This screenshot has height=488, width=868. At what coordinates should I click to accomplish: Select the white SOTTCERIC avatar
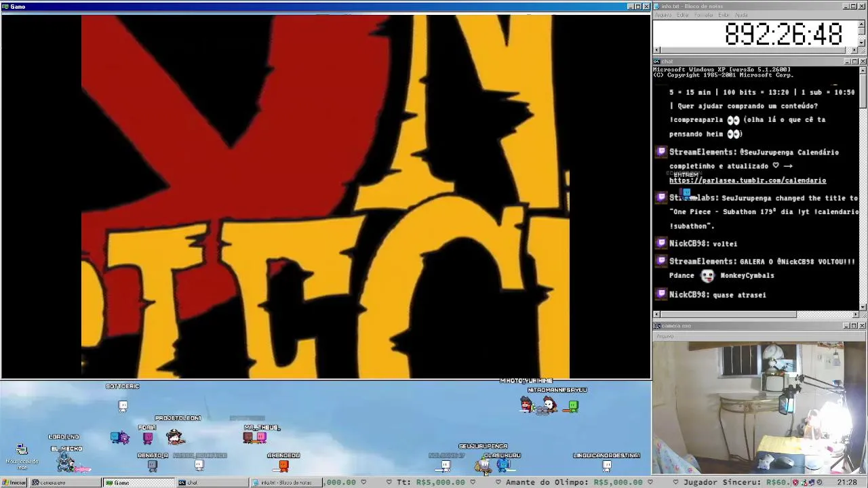coord(123,405)
